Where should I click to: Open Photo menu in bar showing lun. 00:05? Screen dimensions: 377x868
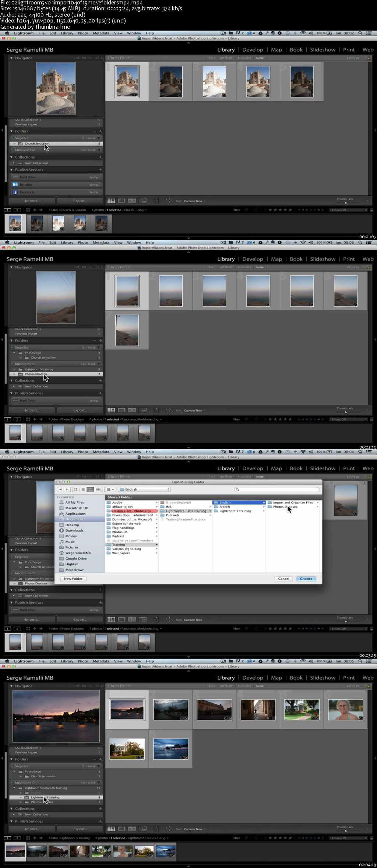(x=83, y=661)
